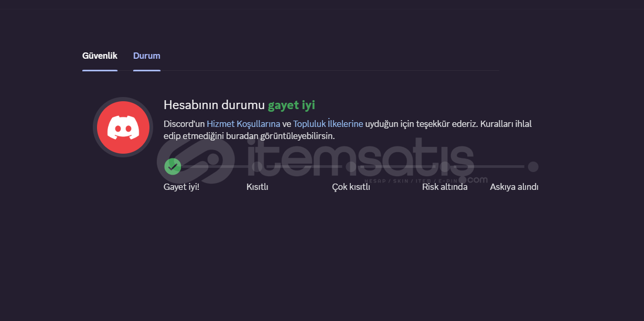This screenshot has width=644, height=321.
Task: Switch to the Güvenlik tab
Action: (100, 56)
